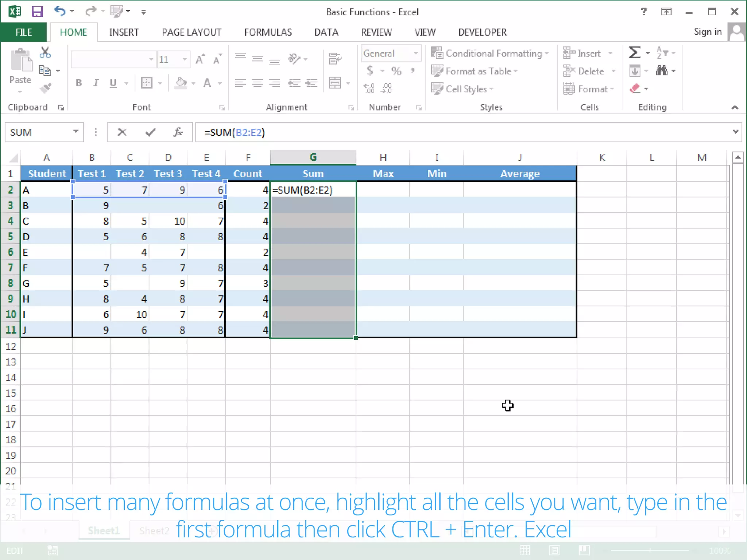The height and width of the screenshot is (560, 747).
Task: Open the Name Box dropdown
Action: [76, 132]
